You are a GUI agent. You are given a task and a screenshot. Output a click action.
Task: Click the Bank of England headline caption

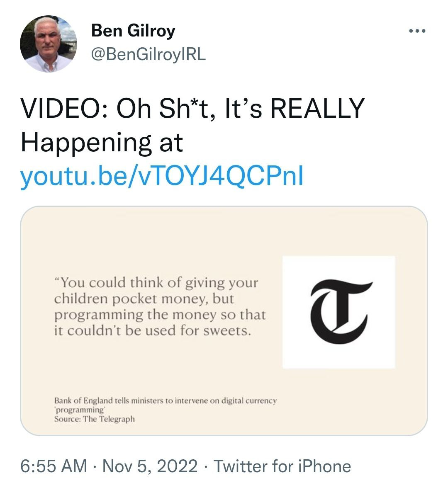[165, 401]
